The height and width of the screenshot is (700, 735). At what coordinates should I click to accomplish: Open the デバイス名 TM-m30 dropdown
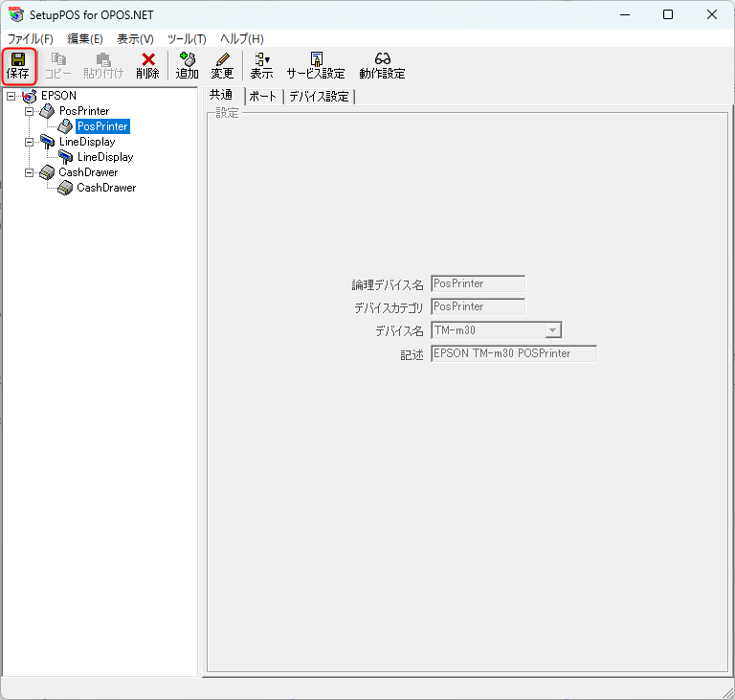coord(552,330)
